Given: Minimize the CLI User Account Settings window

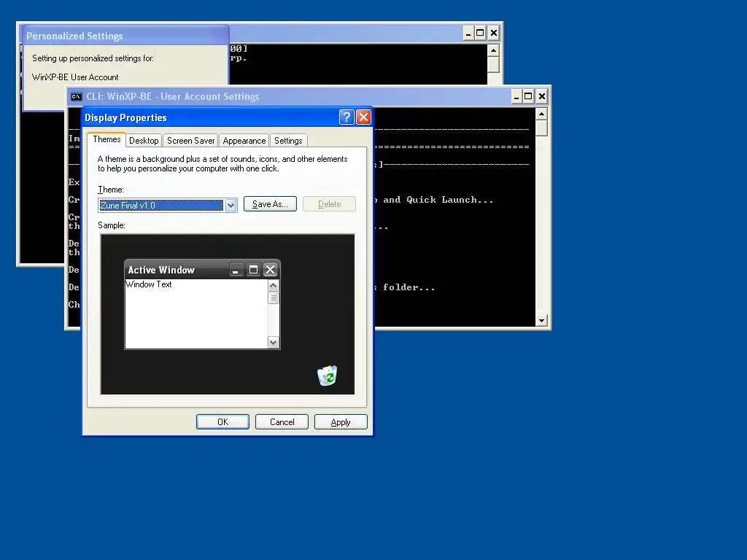Looking at the screenshot, I should (516, 97).
